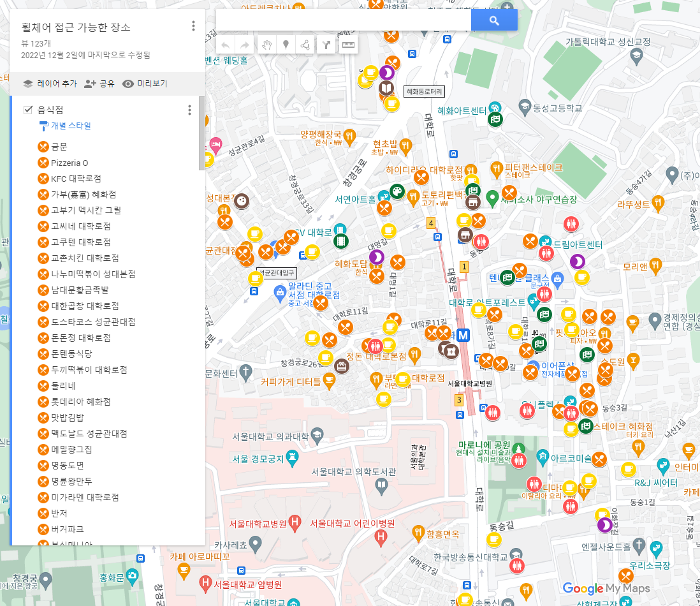Select the hand pan tool
This screenshot has width=700, height=606.
click(267, 45)
